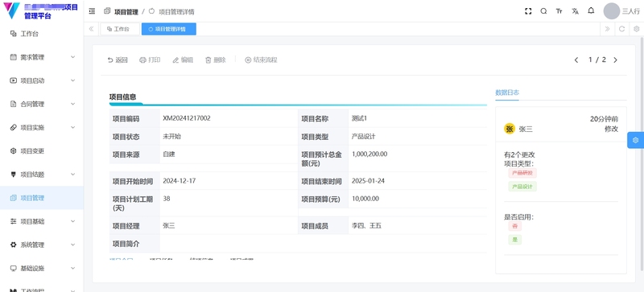Open the search icon in header
Screen dimensions: 644x292
point(544,11)
